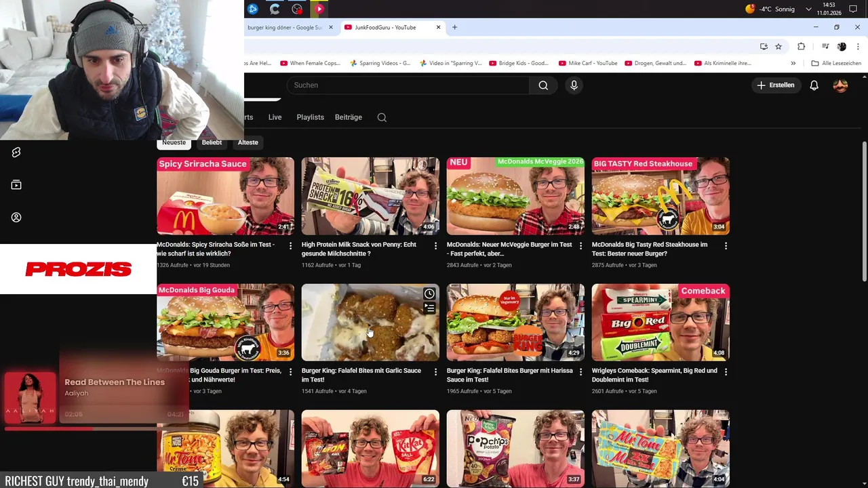
Task: Open options for Falafel Bites Garlic Sauce video
Action: (435, 372)
